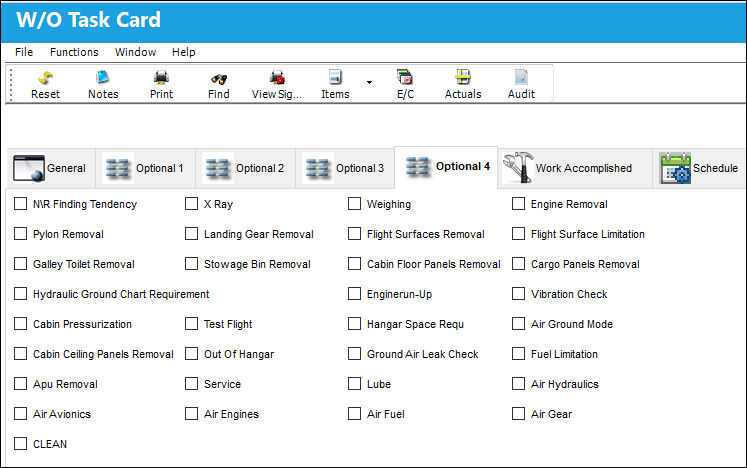
Task: Switch to the Optional 1 tab
Action: (145, 168)
